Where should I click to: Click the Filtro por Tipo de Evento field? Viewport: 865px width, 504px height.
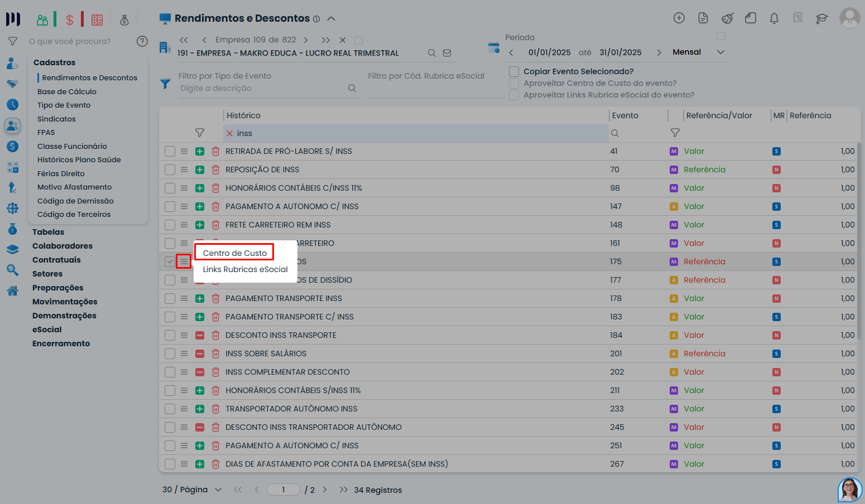pyautogui.click(x=262, y=88)
